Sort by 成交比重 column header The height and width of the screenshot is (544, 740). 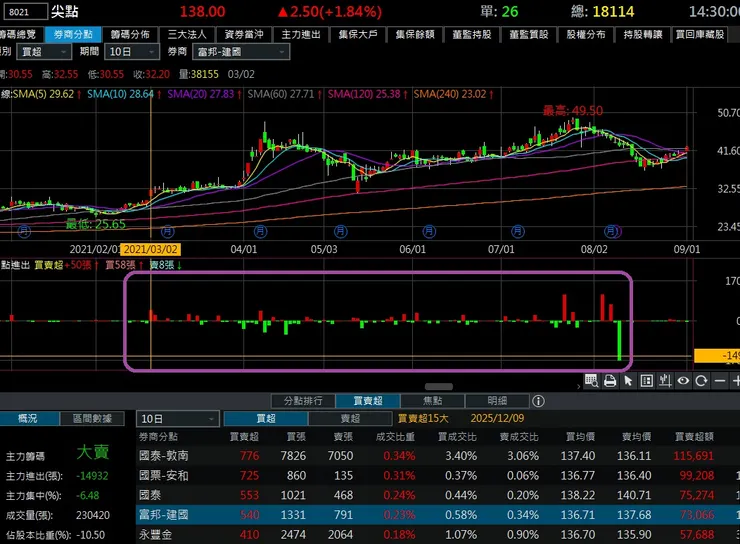tap(395, 437)
